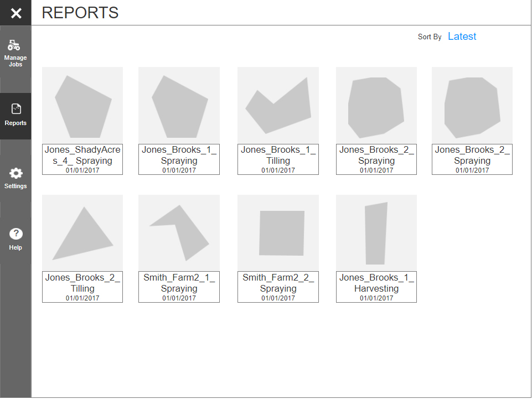The width and height of the screenshot is (532, 399).
Task: Select the Jones_Brooks_1_ Spraying field shape thumbnail
Action: point(179,106)
